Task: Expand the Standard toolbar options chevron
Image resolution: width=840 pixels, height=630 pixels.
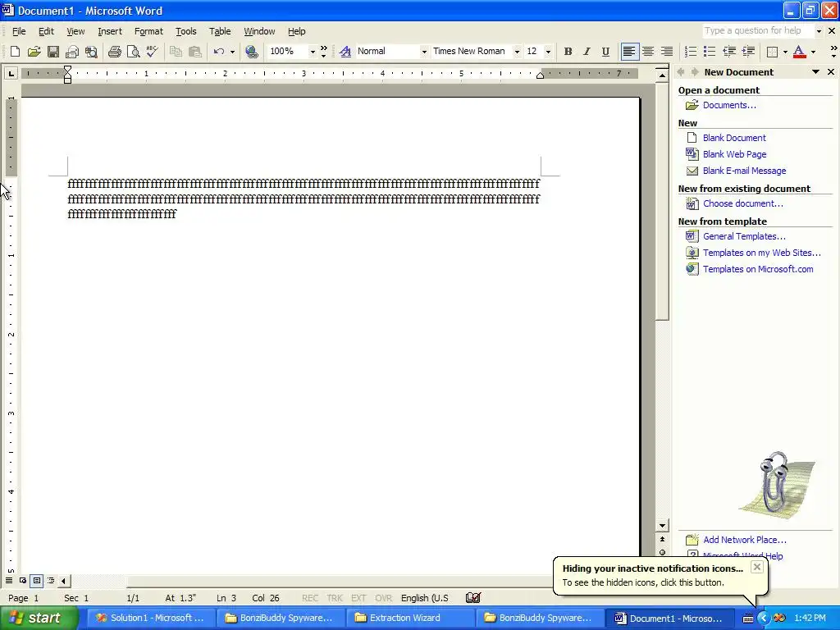Action: tap(323, 52)
